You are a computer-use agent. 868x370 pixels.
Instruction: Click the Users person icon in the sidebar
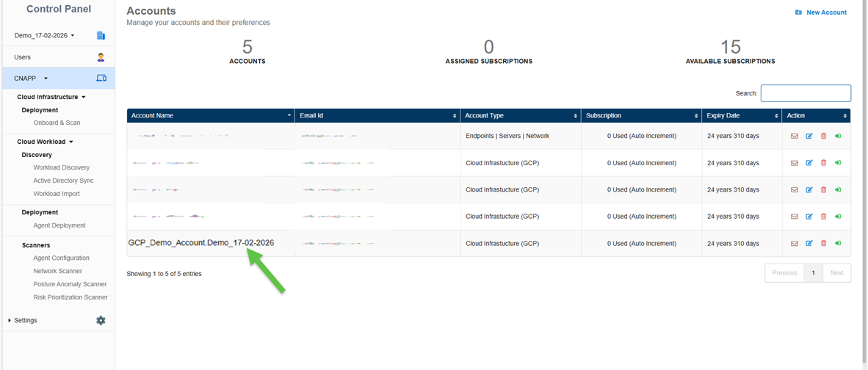[x=101, y=57]
